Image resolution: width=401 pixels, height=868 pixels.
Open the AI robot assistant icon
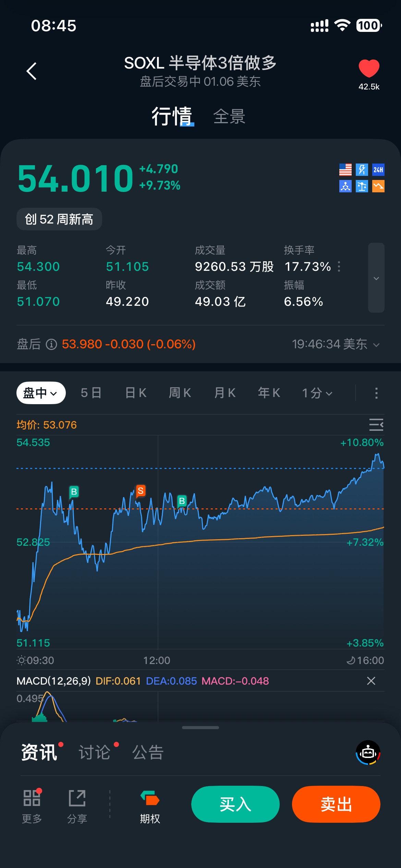click(x=368, y=753)
